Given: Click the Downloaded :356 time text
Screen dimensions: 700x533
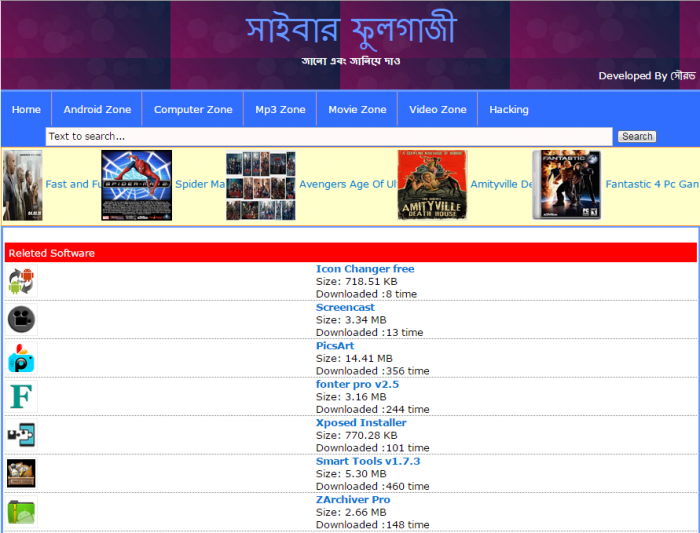Looking at the screenshot, I should click(x=372, y=371).
